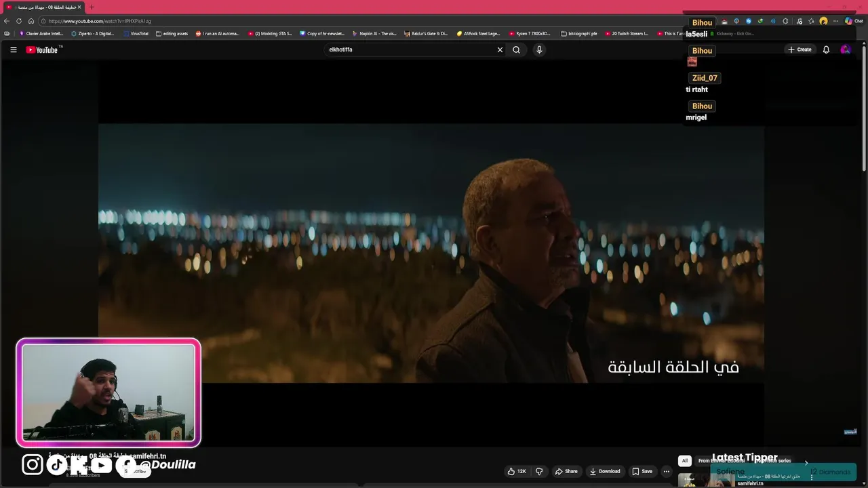Click the video player to pause
Screen dimensions: 868x488
tap(431, 253)
